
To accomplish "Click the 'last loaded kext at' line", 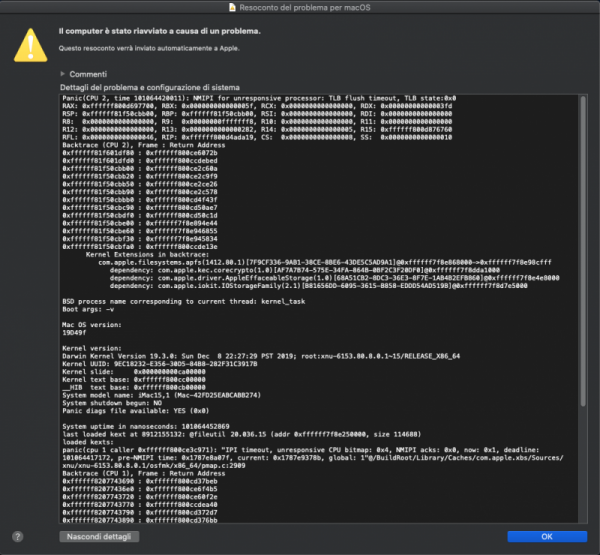I will (241, 434).
